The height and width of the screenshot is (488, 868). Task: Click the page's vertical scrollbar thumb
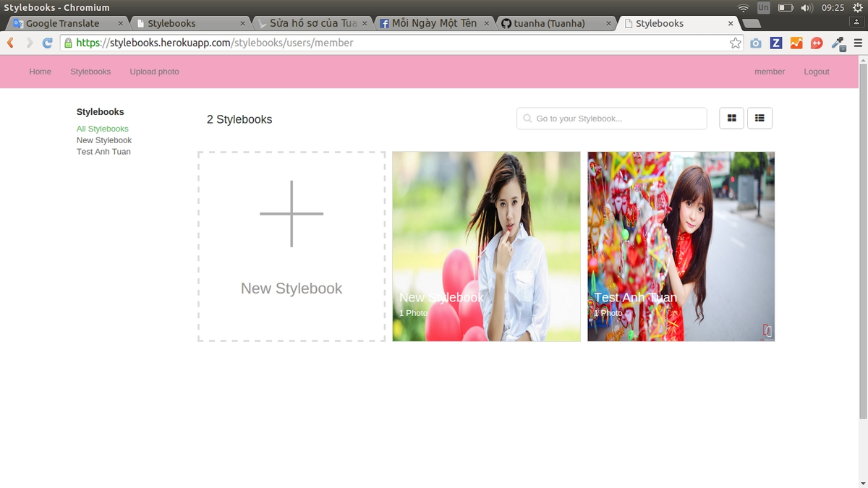coord(863,242)
